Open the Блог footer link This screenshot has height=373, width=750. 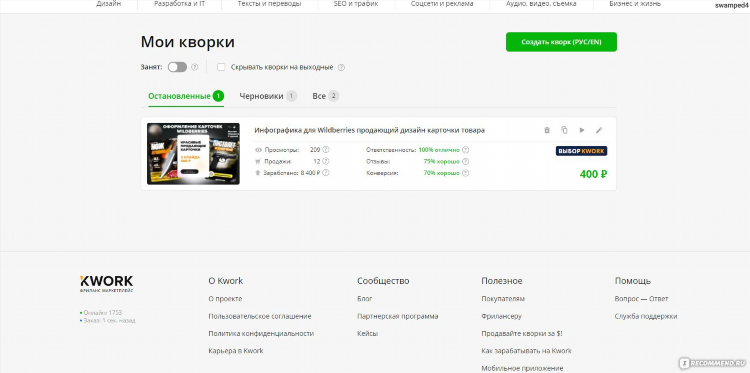(x=364, y=299)
